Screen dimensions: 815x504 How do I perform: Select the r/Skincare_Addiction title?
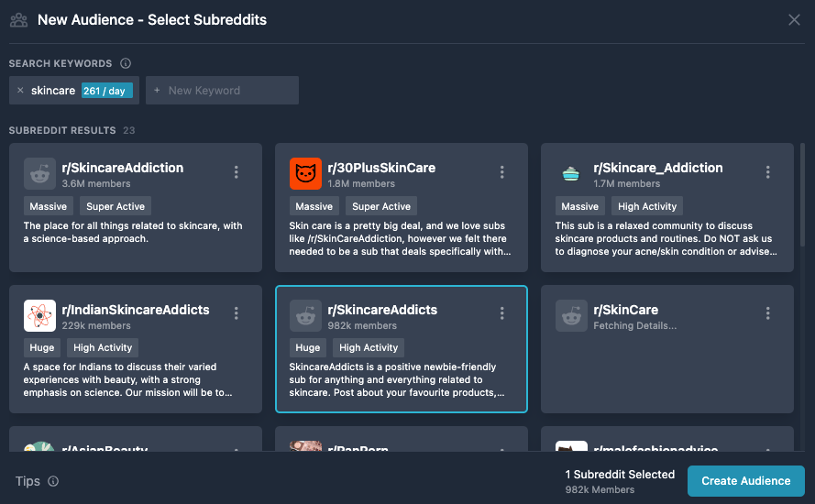coord(658,168)
